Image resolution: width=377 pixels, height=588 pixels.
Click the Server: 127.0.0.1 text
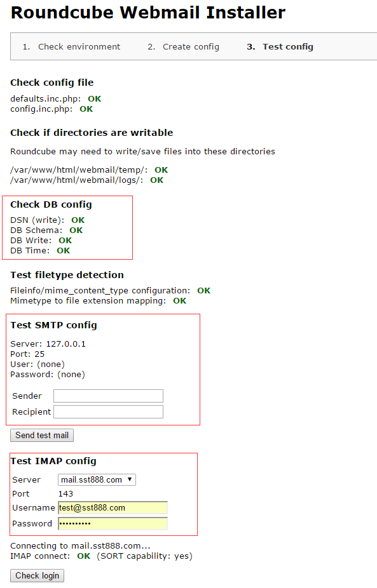[48, 344]
